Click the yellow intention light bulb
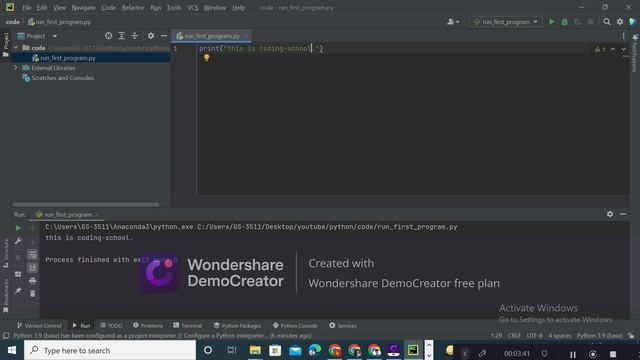This screenshot has width=640, height=360. 207,58
